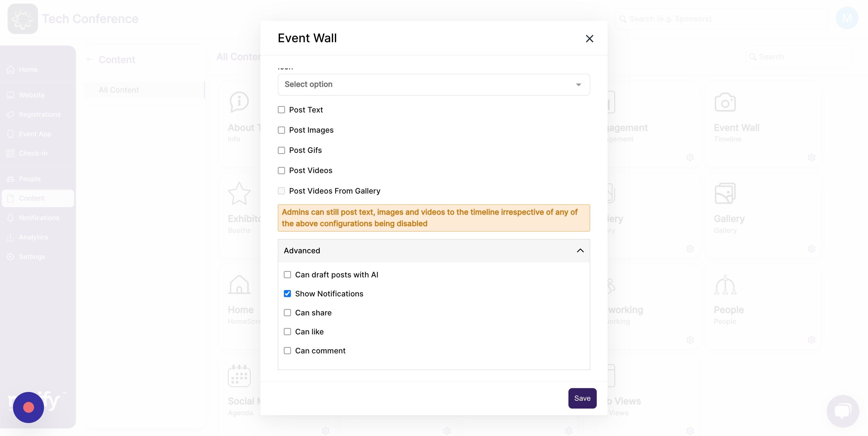Close the Event Wall dialog

(589, 39)
